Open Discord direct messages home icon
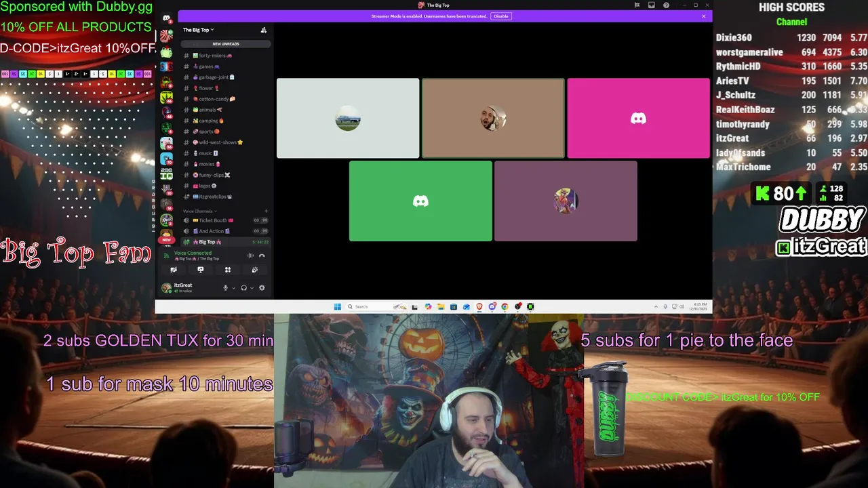 (166, 18)
